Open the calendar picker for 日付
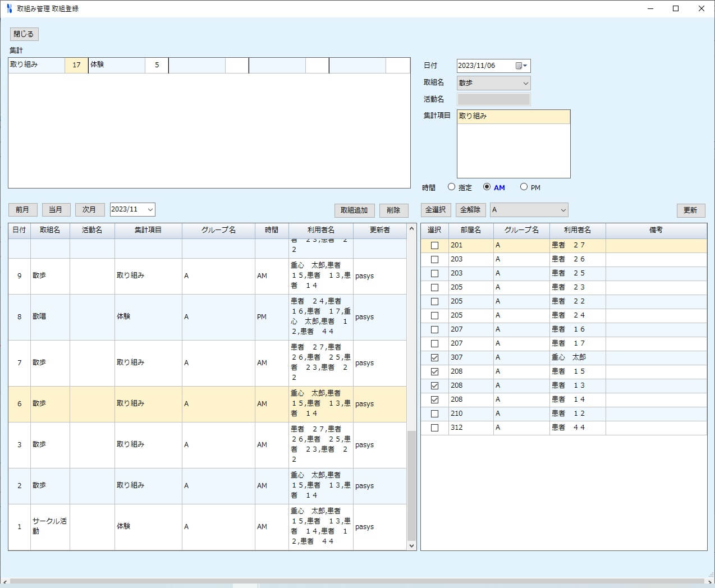Image resolution: width=715 pixels, height=588 pixels. pyautogui.click(x=521, y=66)
